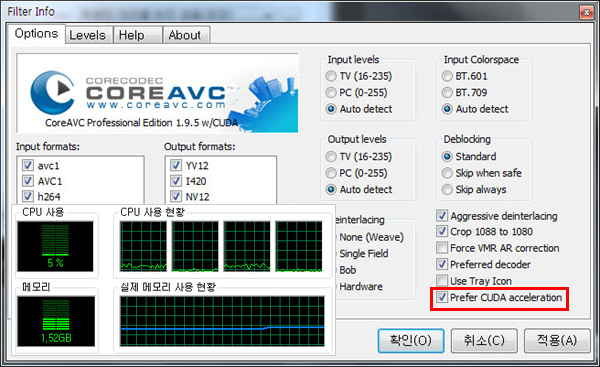600x367 pixels.
Task: Open the Help tab
Action: click(x=132, y=35)
